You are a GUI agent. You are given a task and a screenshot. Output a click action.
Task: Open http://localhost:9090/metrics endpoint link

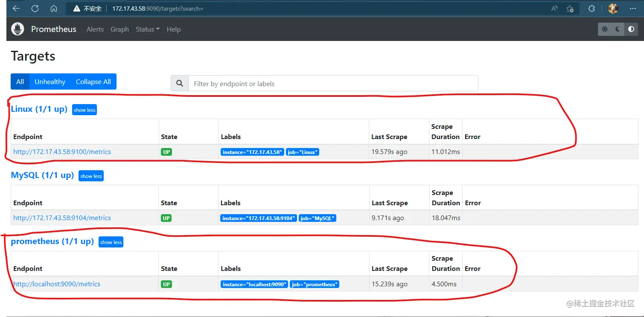[57, 284]
